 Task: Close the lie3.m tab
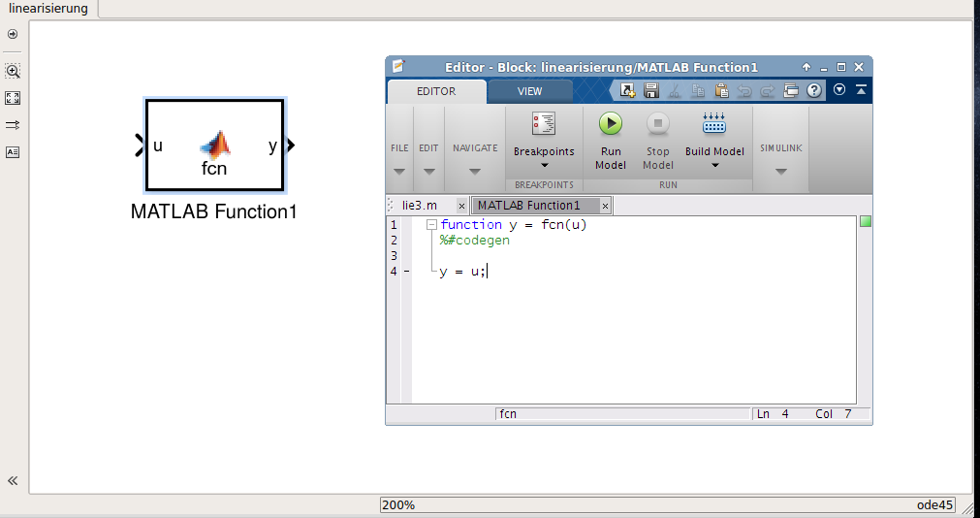(x=461, y=206)
